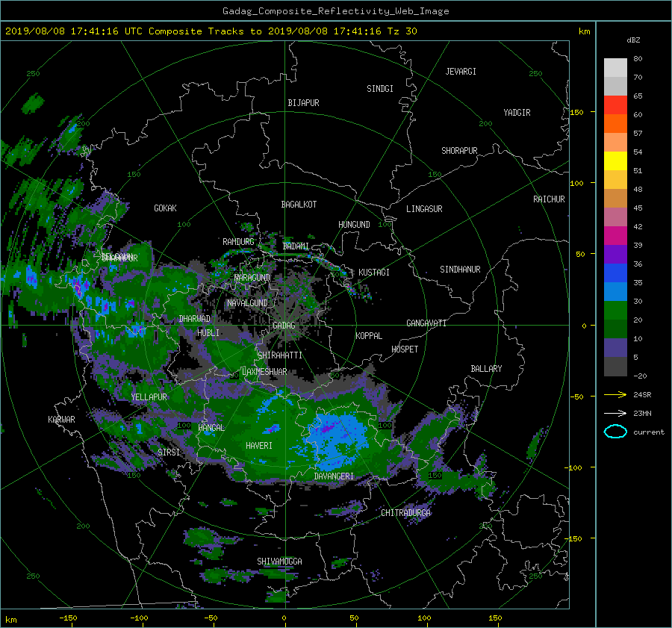The image size is (672, 628).
Task: Select the 30 dBZ light blue swatch
Action: (615, 291)
